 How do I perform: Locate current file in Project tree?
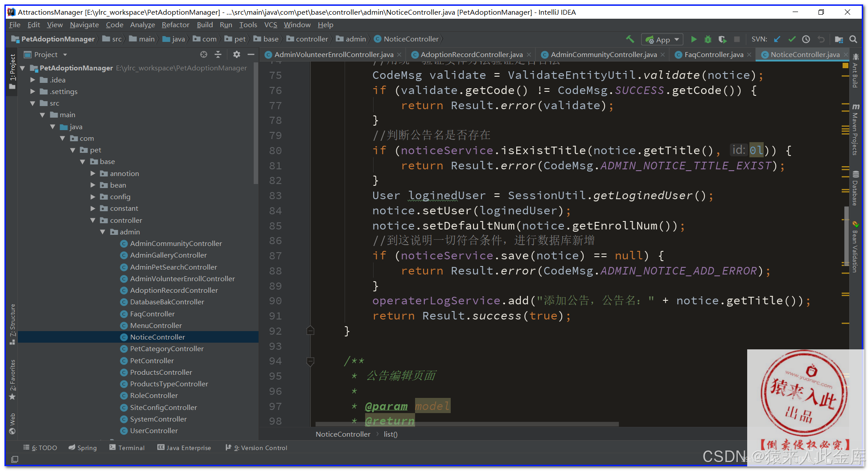(x=204, y=54)
